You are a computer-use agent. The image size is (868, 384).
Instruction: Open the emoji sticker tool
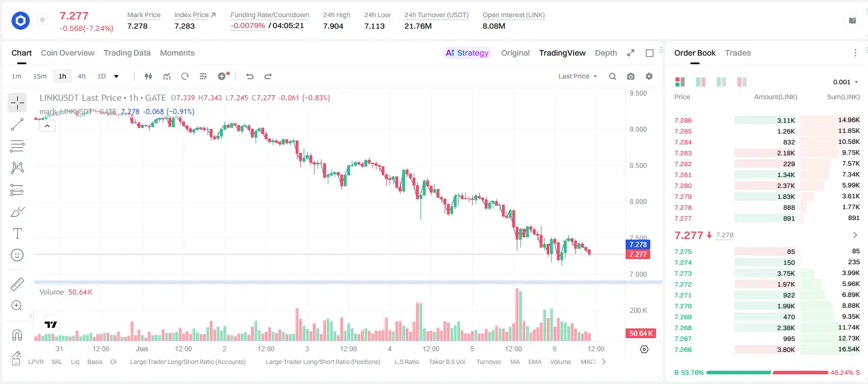tap(17, 255)
